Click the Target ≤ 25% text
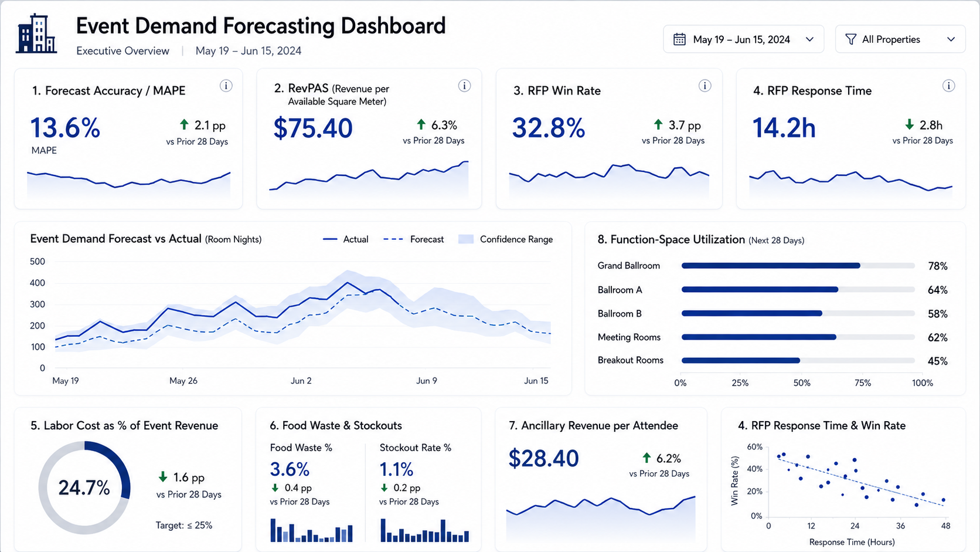The image size is (980, 552). (184, 525)
